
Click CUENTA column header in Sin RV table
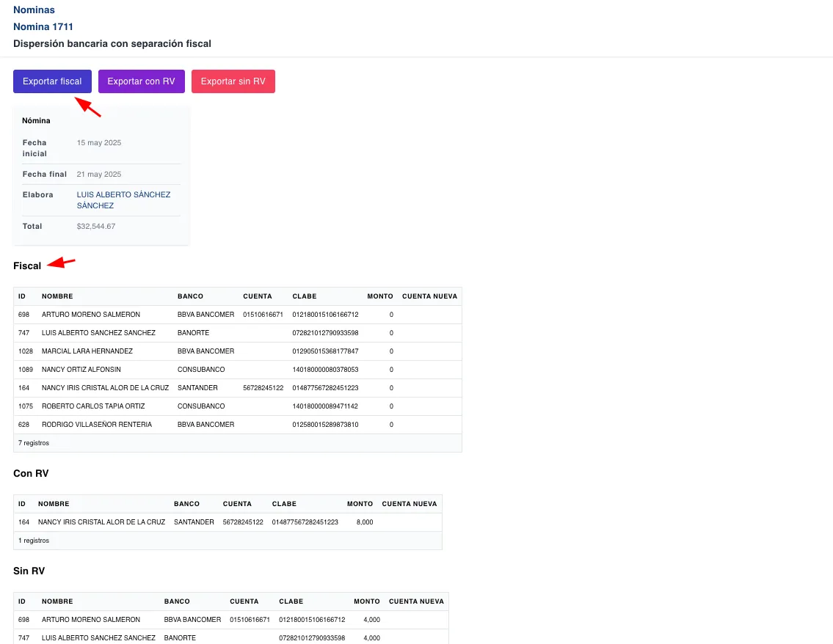(x=244, y=601)
